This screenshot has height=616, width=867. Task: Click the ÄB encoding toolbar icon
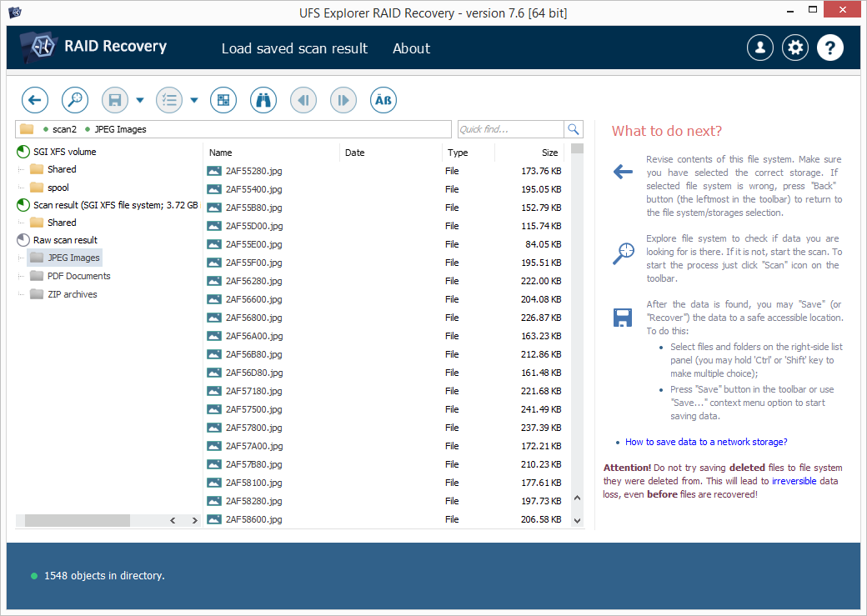coord(383,100)
